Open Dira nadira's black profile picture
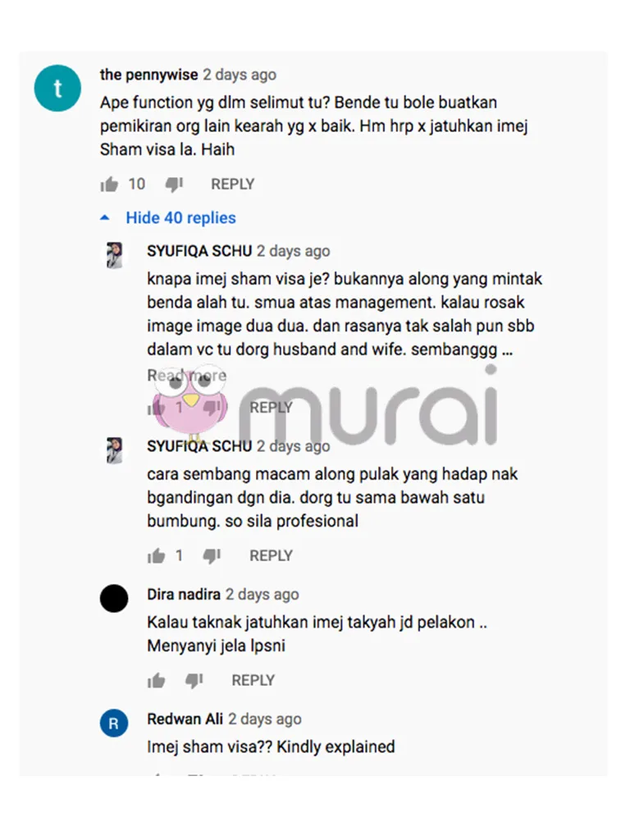 [114, 598]
